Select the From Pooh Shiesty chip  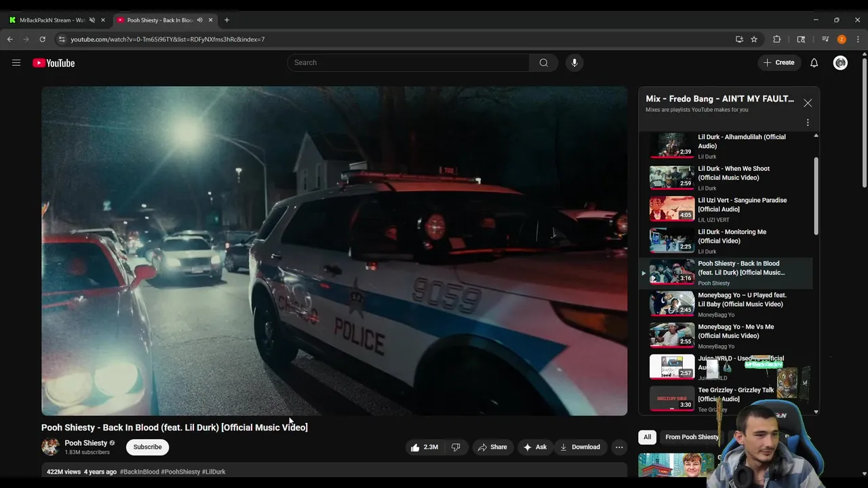[x=692, y=437]
